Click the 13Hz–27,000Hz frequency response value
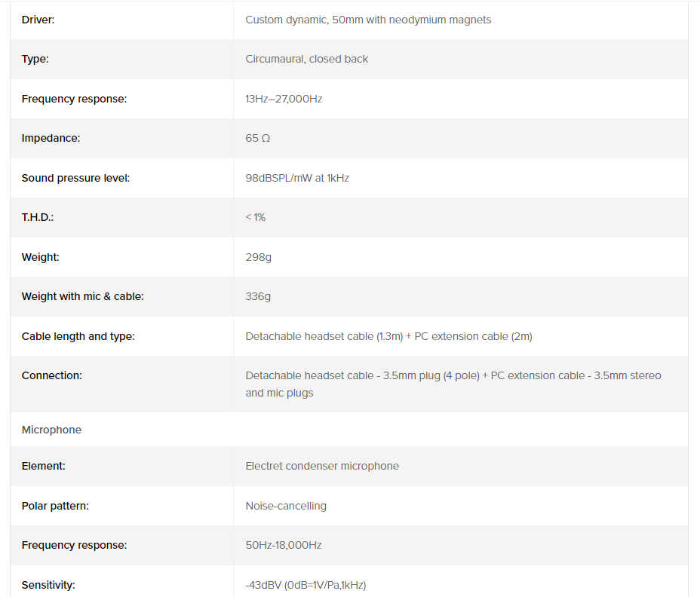This screenshot has width=700, height=597. tap(284, 99)
